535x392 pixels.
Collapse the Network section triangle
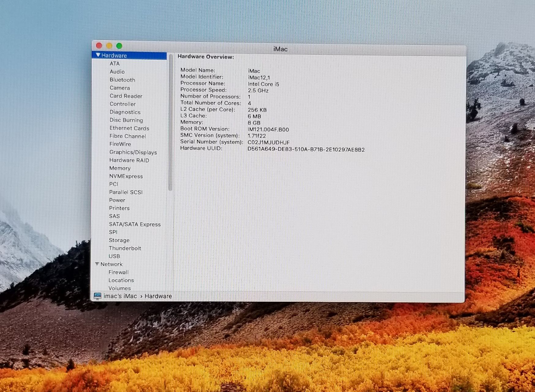pyautogui.click(x=97, y=264)
